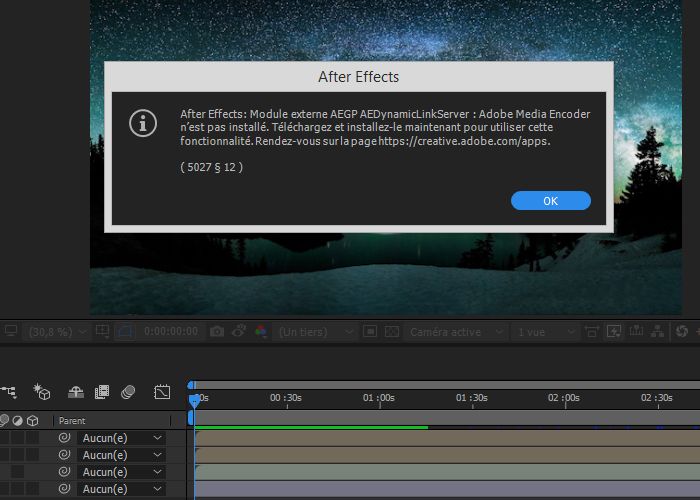This screenshot has width=700, height=500.
Task: Click OK in the After Effects dialog
Action: click(550, 201)
